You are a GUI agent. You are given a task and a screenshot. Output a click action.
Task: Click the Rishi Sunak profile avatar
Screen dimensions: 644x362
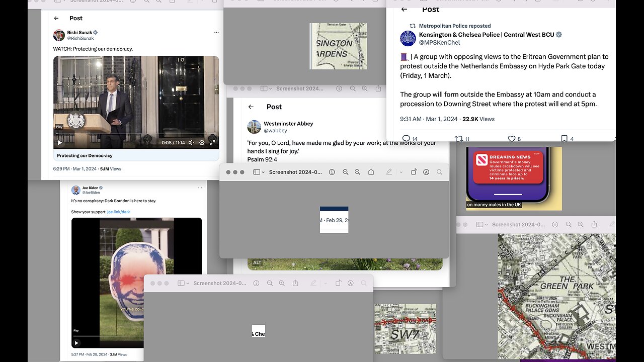[x=59, y=35]
